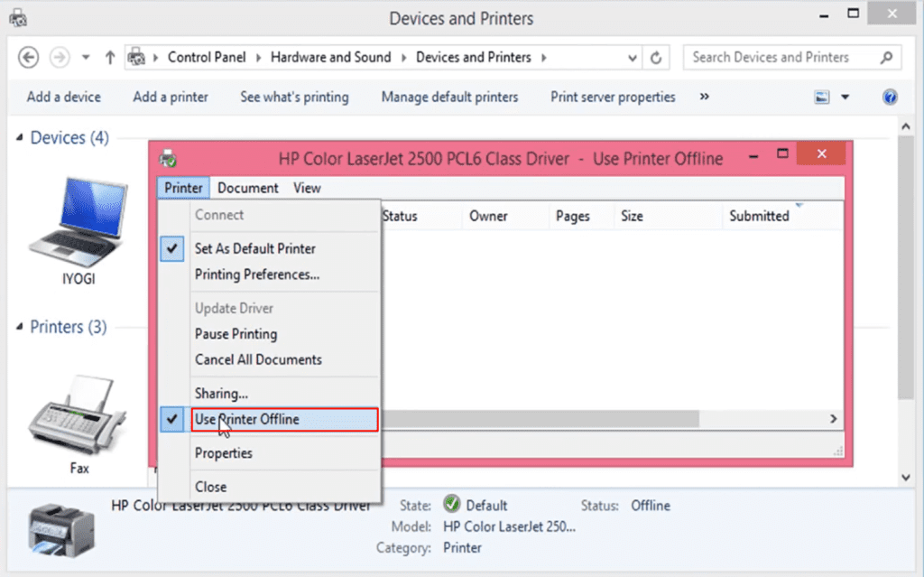Collapse the Printers (3) group
The width and height of the screenshot is (924, 577).
point(20,326)
